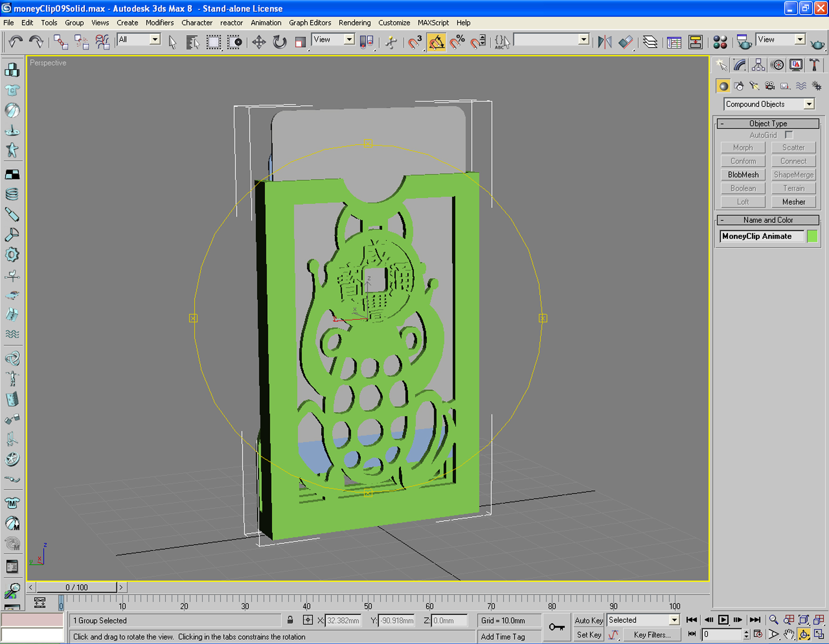This screenshot has height=644, width=829.
Task: Open the Material Editor spheres icon
Action: point(720,42)
